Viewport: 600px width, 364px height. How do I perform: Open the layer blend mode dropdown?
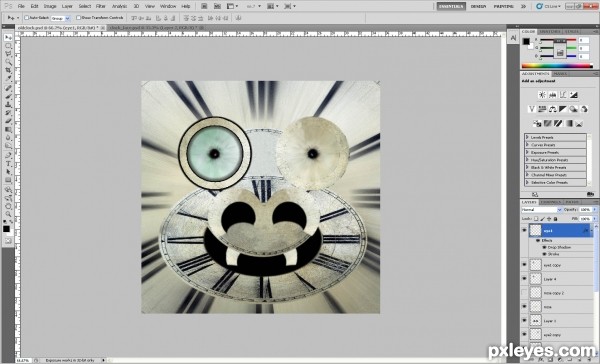tap(541, 210)
